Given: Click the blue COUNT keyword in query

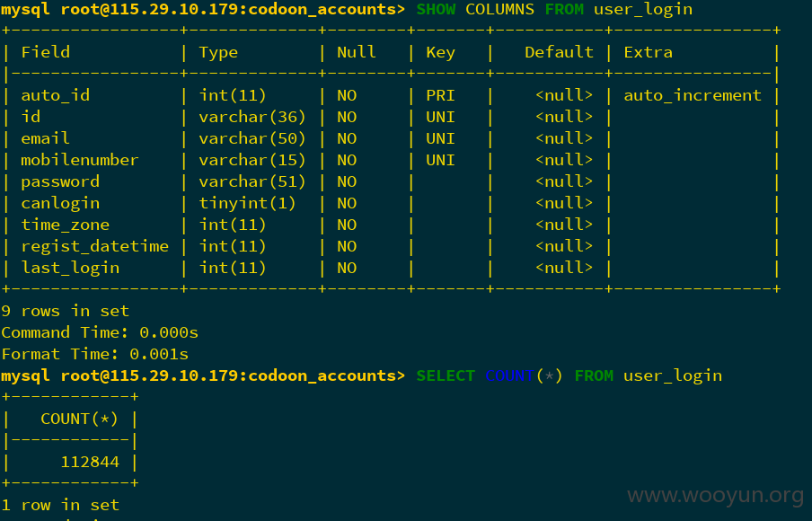Looking at the screenshot, I should (509, 375).
